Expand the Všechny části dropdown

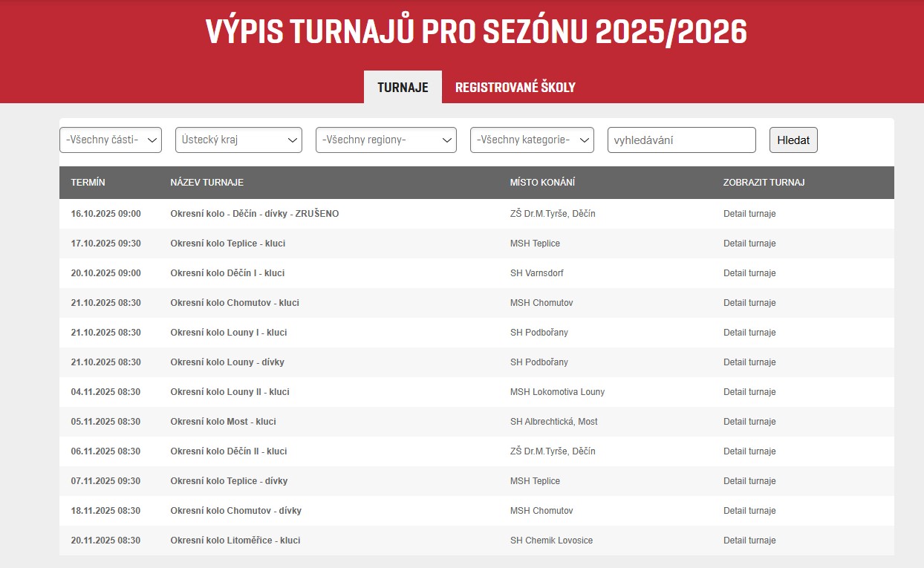tap(111, 140)
